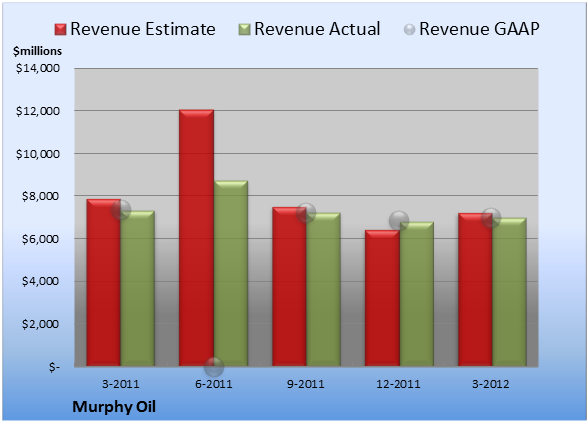Select the tall red estimate bar for 6-2011
588x422 pixels.
(x=196, y=238)
